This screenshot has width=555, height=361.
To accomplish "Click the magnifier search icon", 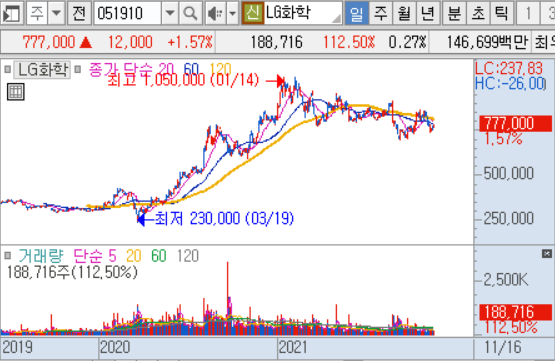I will [190, 13].
